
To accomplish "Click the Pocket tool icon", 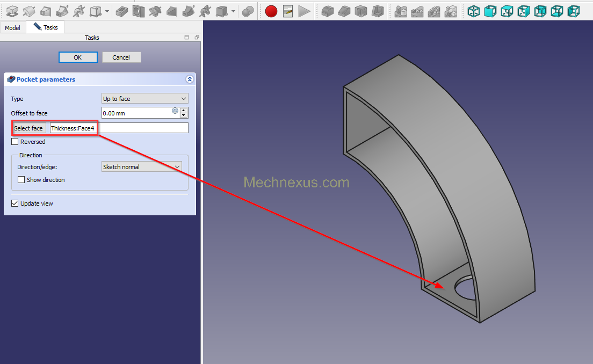I will (122, 11).
